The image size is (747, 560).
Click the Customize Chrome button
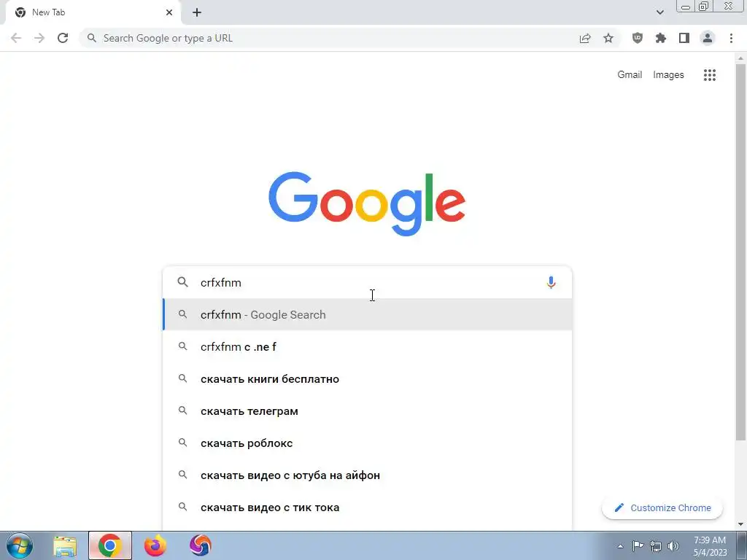click(662, 507)
